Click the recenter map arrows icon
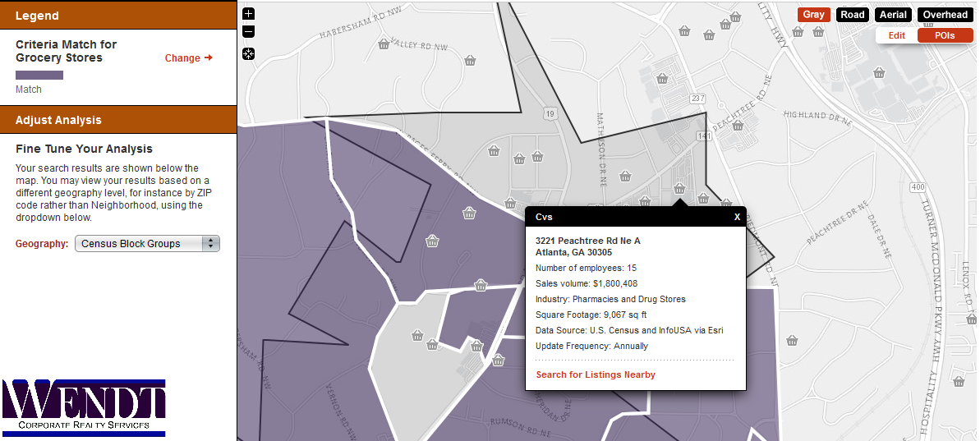The height and width of the screenshot is (441, 980). coord(249,54)
